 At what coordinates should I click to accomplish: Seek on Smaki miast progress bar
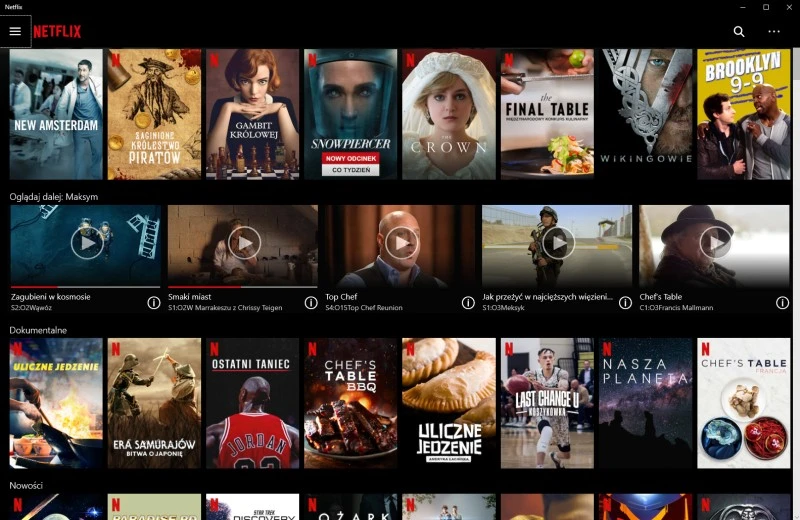pos(242,287)
